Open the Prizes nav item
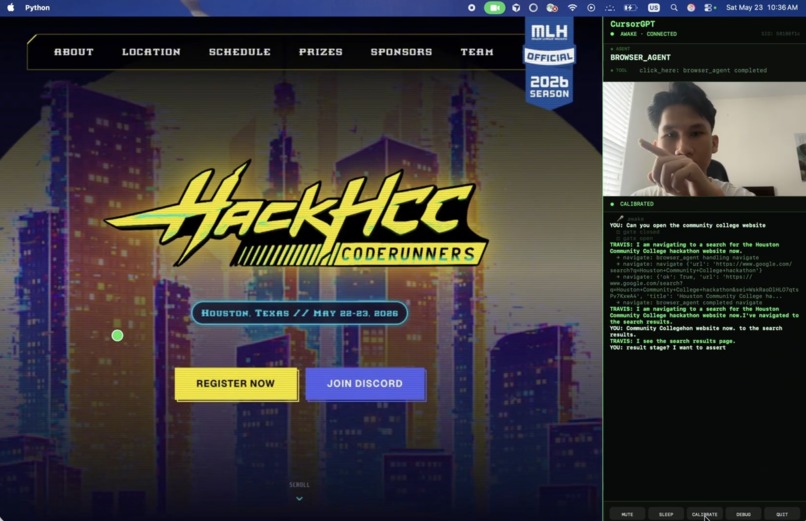This screenshot has width=806, height=521. pyautogui.click(x=321, y=52)
